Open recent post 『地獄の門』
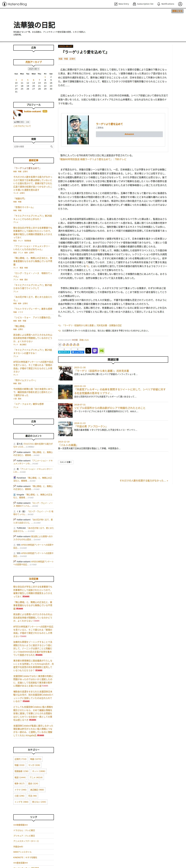Viewport: 186px width, 868px height. 20,198
